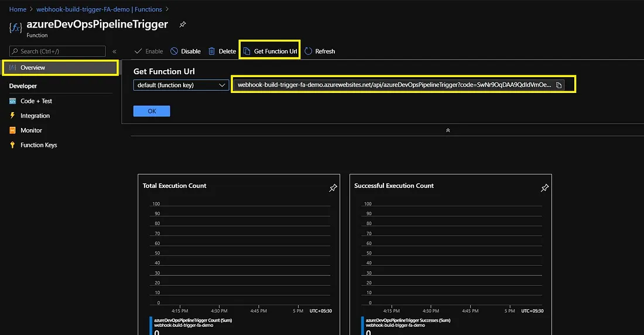Open Code + Test page

tap(36, 101)
